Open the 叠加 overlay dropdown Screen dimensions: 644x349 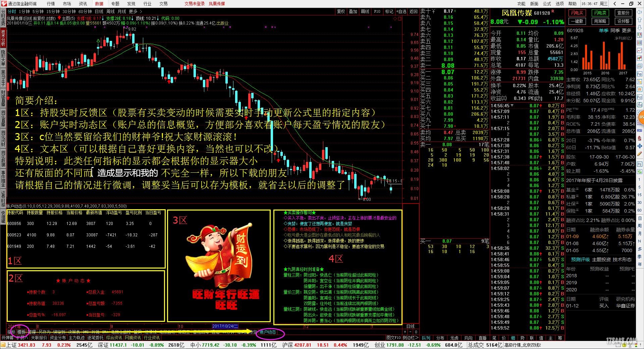353,11
